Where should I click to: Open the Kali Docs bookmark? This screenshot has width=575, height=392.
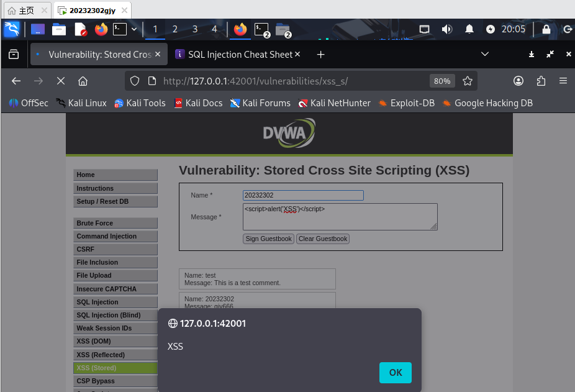click(198, 103)
